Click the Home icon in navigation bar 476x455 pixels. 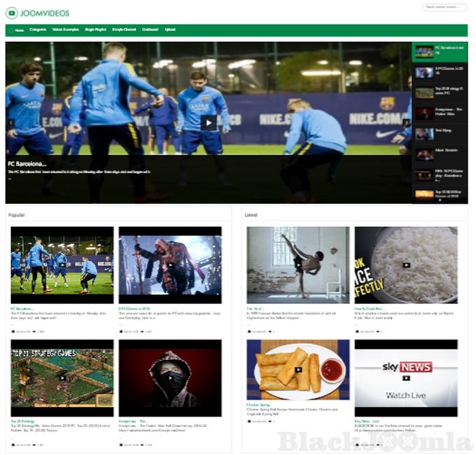(11, 30)
